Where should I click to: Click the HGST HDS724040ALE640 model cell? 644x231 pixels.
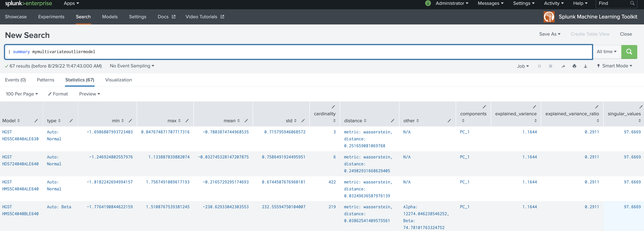click(x=20, y=160)
